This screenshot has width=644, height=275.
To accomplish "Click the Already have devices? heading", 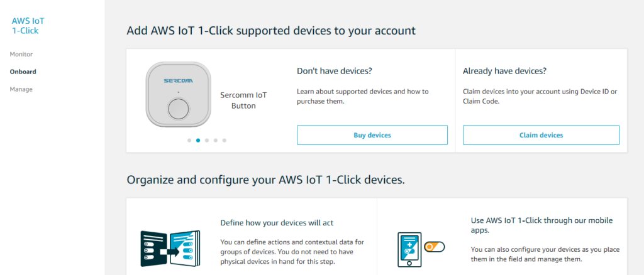I will pos(505,71).
